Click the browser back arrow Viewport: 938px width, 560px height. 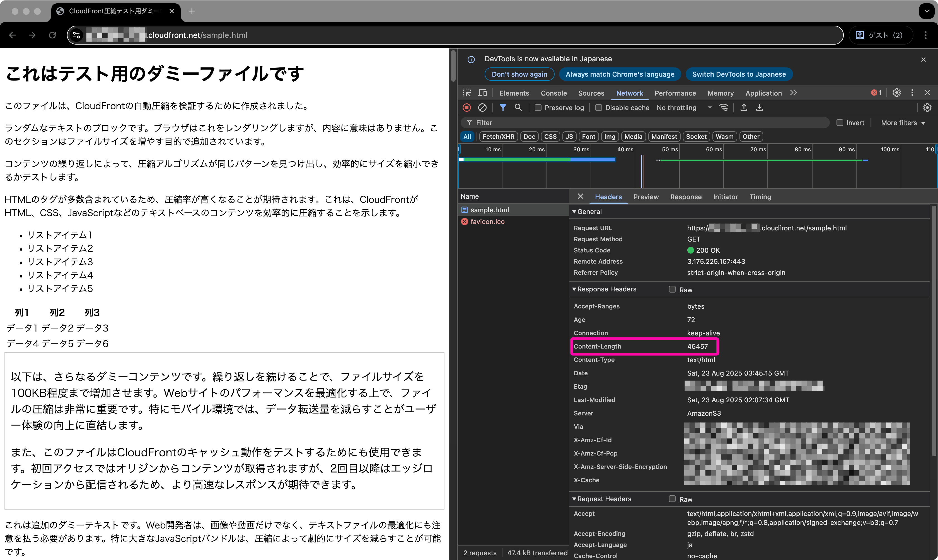(x=13, y=35)
